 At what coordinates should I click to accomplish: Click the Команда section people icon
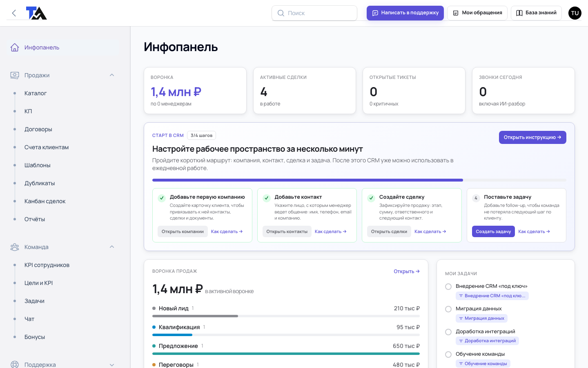pos(15,247)
